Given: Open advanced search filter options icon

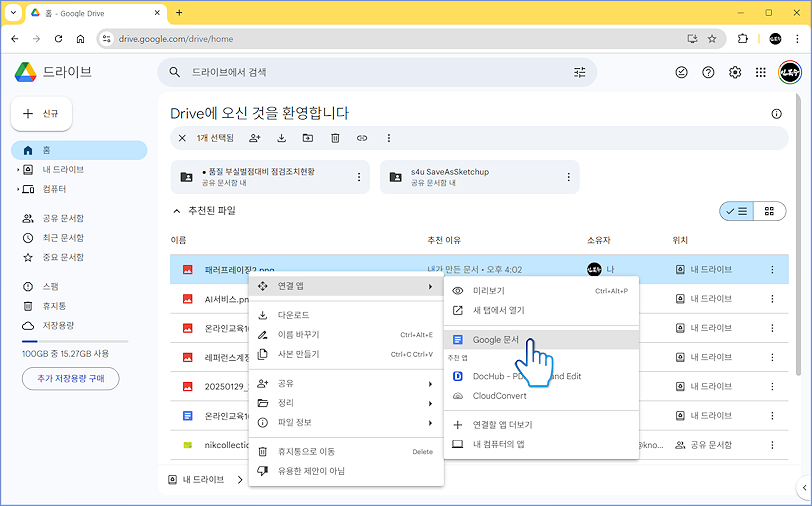Looking at the screenshot, I should coord(579,73).
